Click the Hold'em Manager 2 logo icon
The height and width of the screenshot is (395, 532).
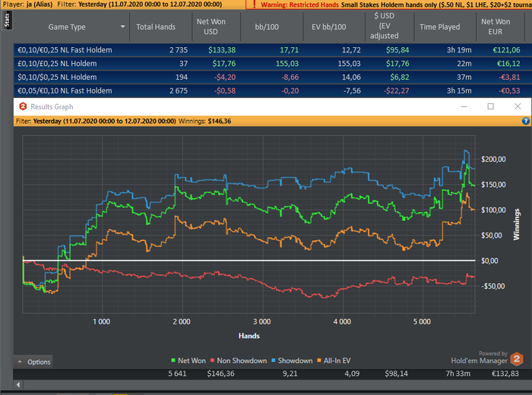(517, 359)
